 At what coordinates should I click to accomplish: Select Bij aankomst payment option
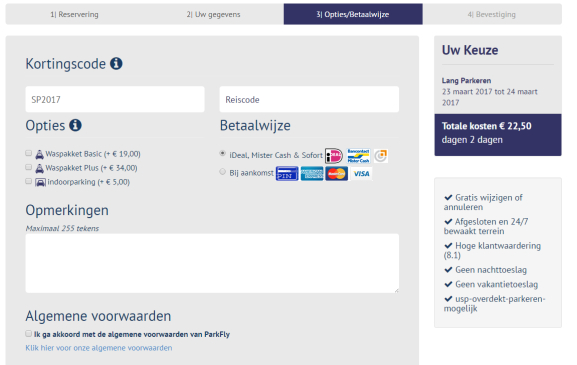click(222, 171)
